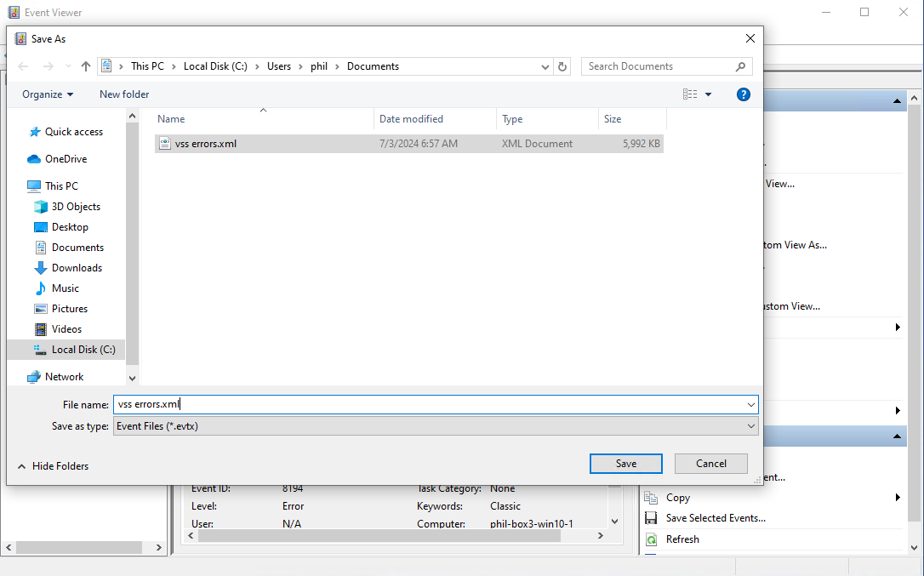
Task: Open 3D Objects folder
Action: click(x=76, y=207)
